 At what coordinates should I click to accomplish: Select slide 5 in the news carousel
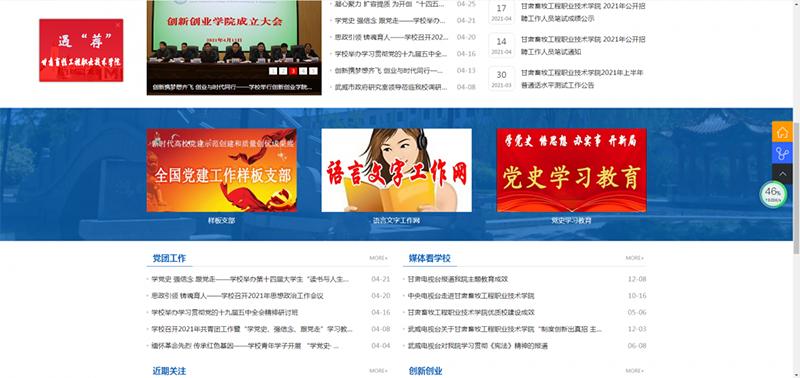(x=313, y=71)
